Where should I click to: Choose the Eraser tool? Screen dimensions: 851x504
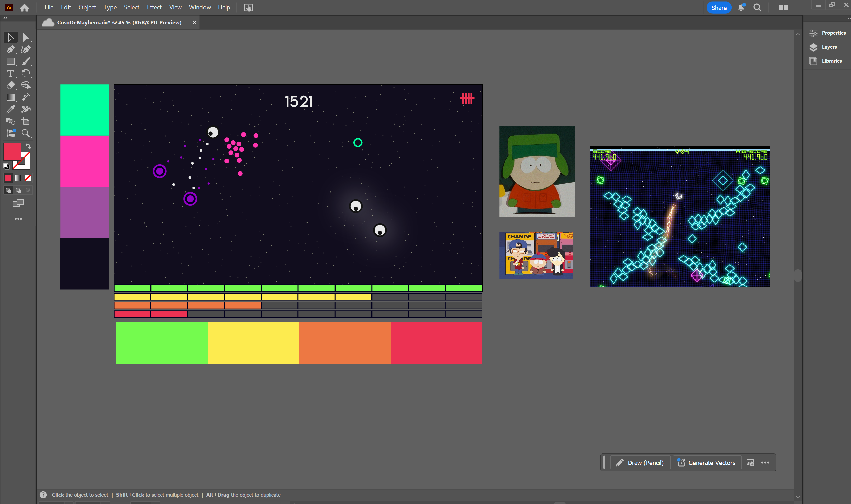click(x=11, y=85)
